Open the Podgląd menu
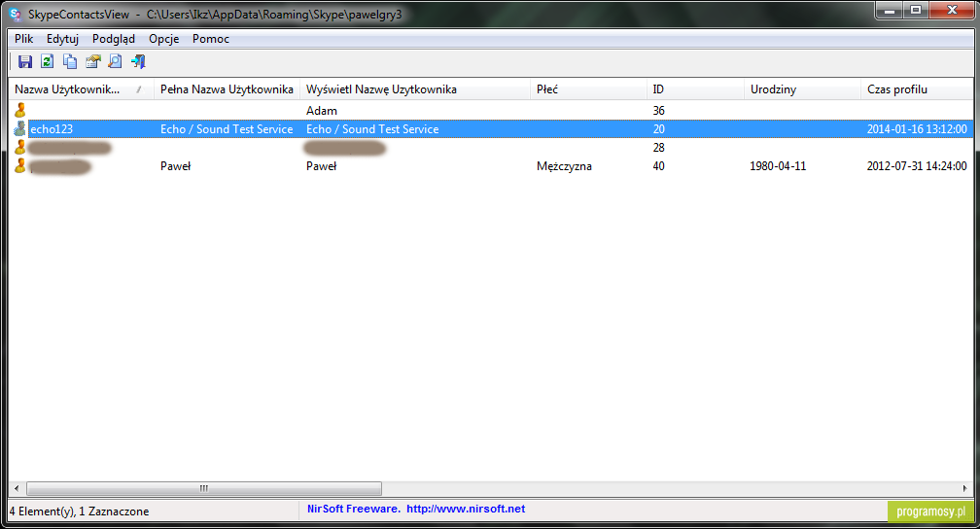Screen dimensions: 980x529 pos(113,39)
